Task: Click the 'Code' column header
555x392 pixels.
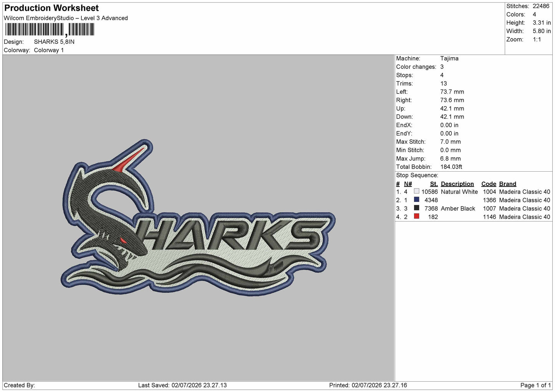Action: point(489,184)
